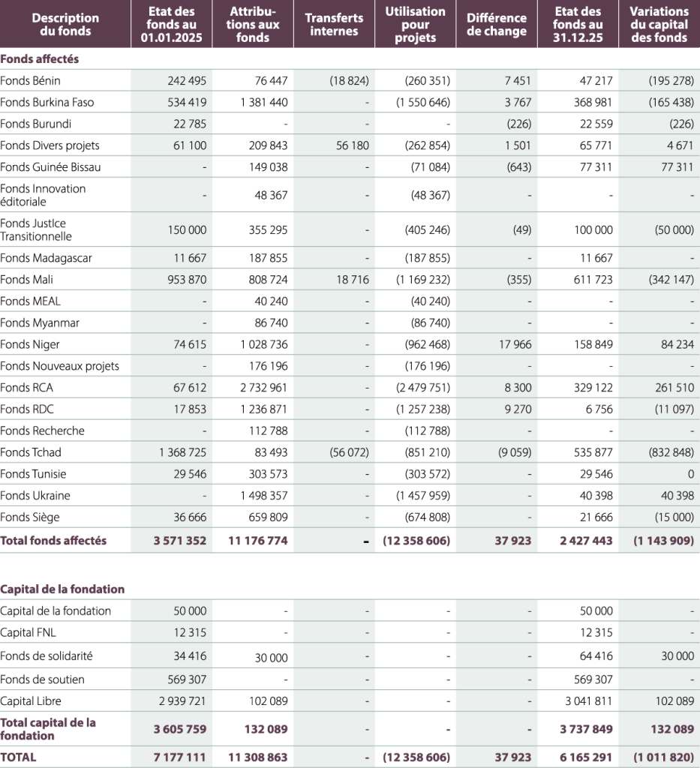
Task: Click the 'Transferts internes' column header
Action: point(334,24)
